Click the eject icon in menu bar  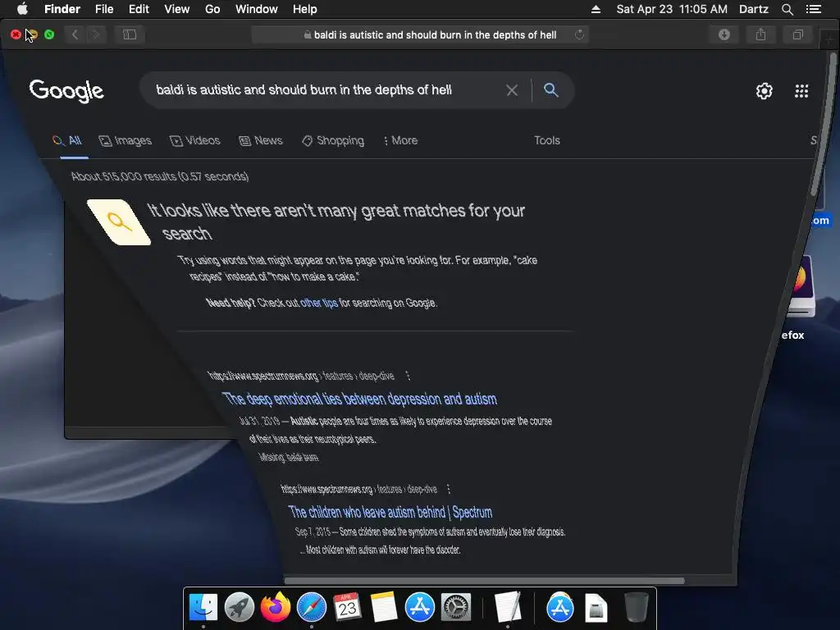pyautogui.click(x=596, y=9)
